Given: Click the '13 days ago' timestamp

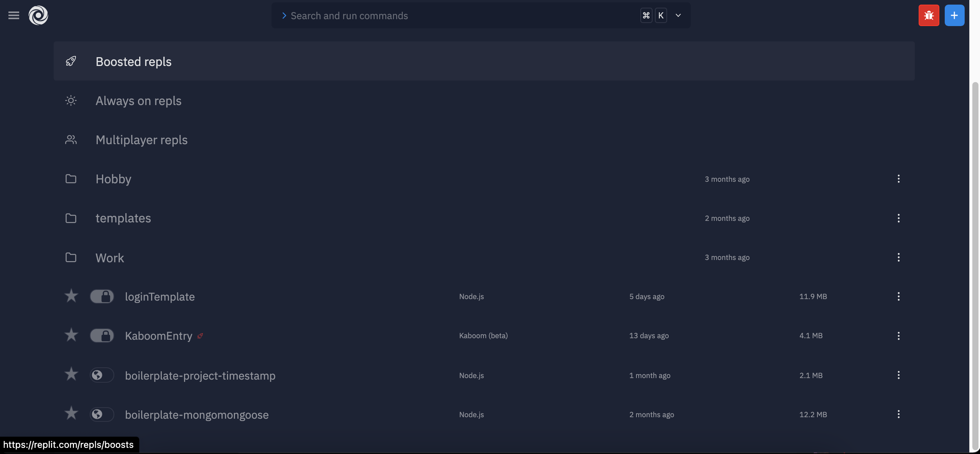Looking at the screenshot, I should [x=649, y=336].
